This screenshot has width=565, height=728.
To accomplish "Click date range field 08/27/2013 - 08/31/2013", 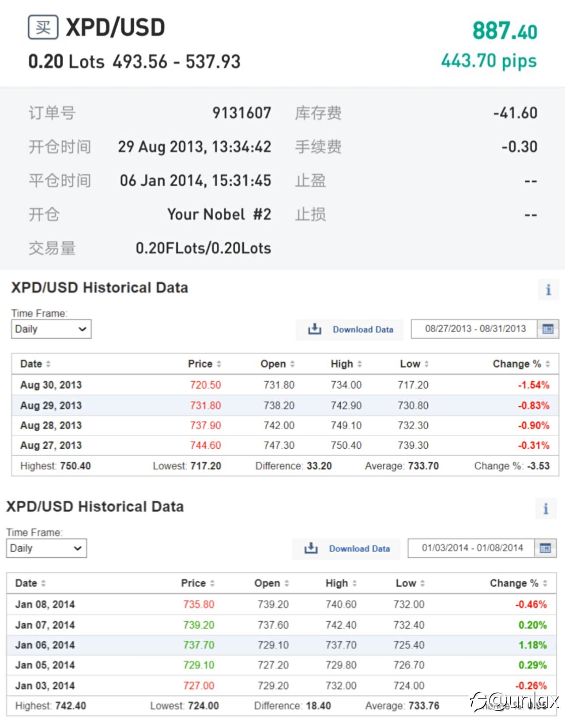I will [475, 329].
